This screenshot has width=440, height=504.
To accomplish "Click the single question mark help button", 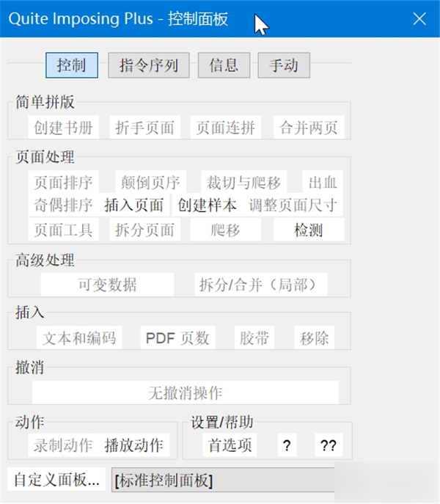I will [287, 445].
